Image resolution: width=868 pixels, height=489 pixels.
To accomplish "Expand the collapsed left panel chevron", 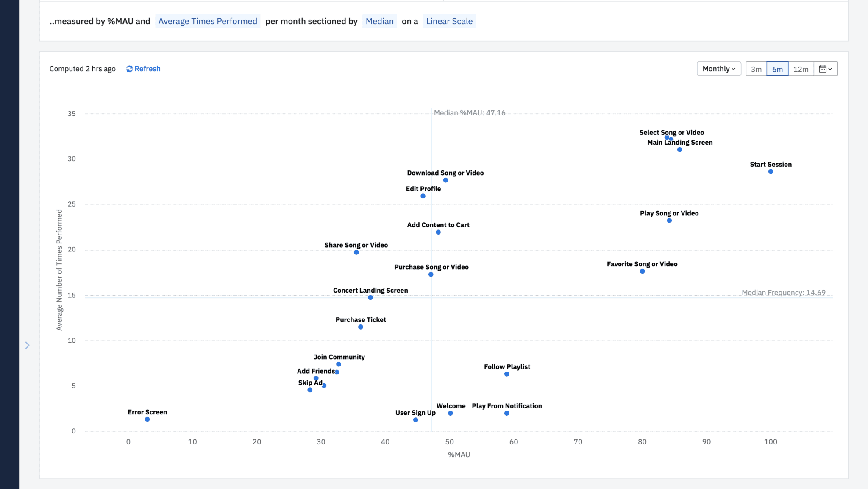I will click(27, 345).
